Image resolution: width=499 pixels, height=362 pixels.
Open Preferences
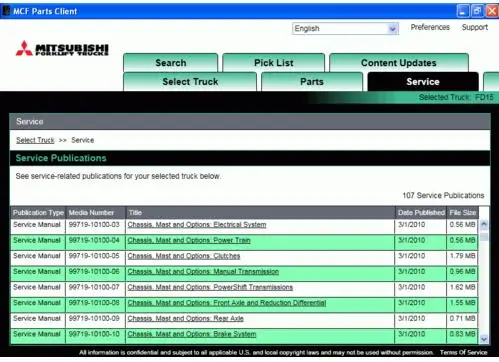[x=430, y=27]
